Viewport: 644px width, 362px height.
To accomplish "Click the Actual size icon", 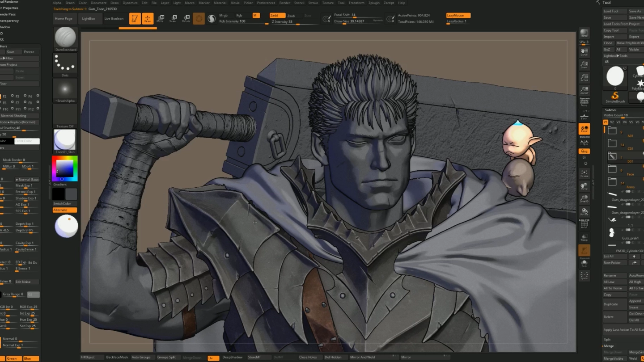I will [584, 78].
